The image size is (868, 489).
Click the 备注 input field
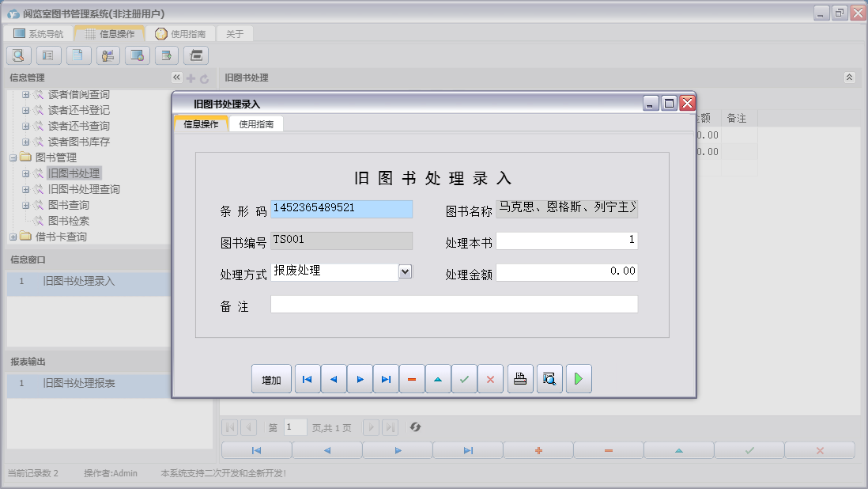[453, 305]
